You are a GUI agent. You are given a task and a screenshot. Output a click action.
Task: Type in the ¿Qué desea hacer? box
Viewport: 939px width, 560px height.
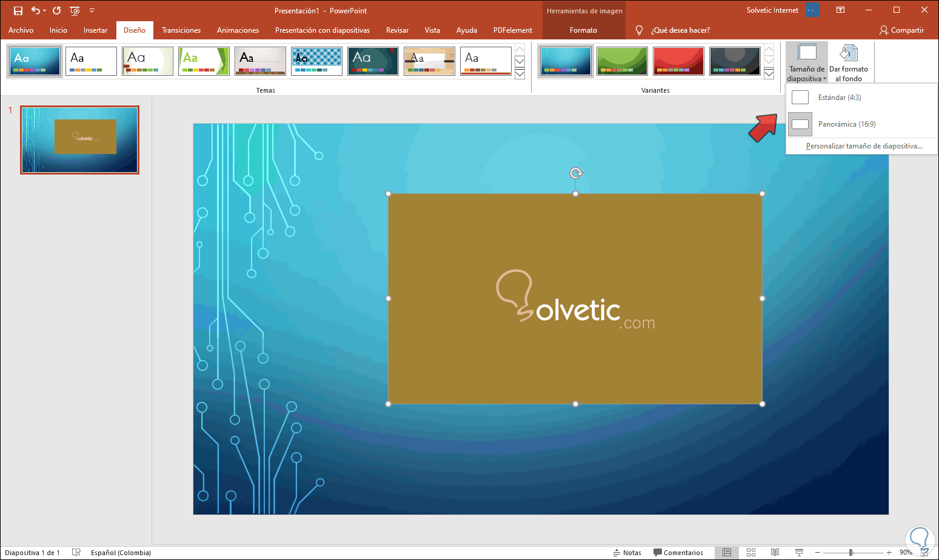680,30
